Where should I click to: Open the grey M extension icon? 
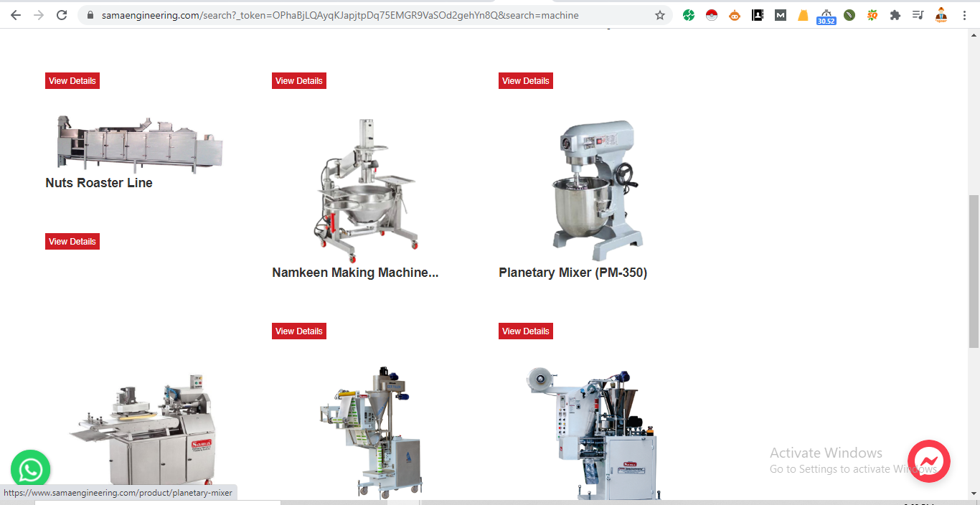(781, 15)
